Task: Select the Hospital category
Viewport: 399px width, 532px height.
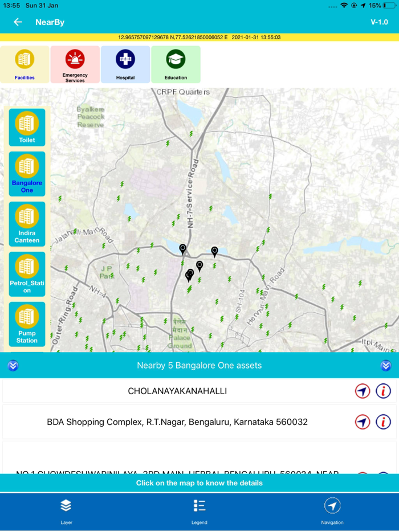Action: pos(125,64)
